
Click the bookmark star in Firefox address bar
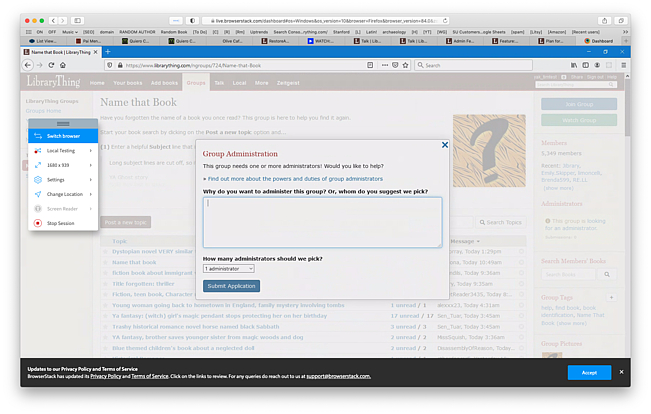click(405, 65)
